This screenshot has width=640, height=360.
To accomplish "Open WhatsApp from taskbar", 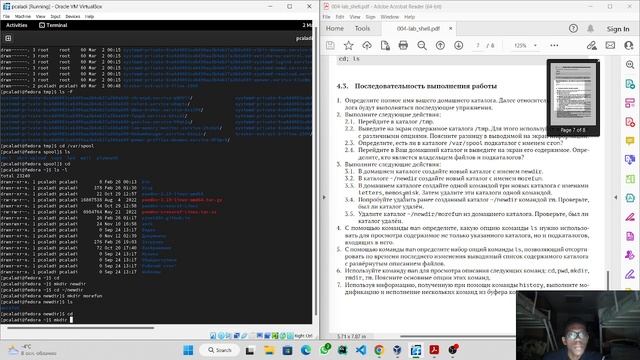I will point(325,350).
